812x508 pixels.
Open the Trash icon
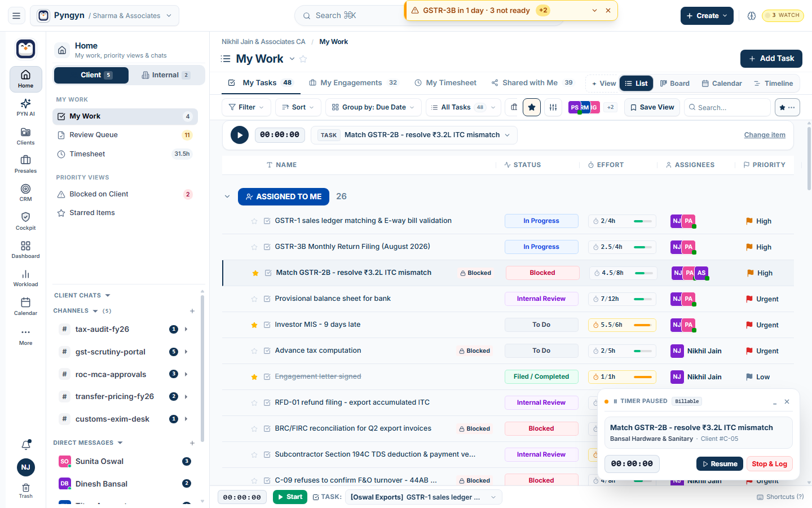[x=26, y=490]
